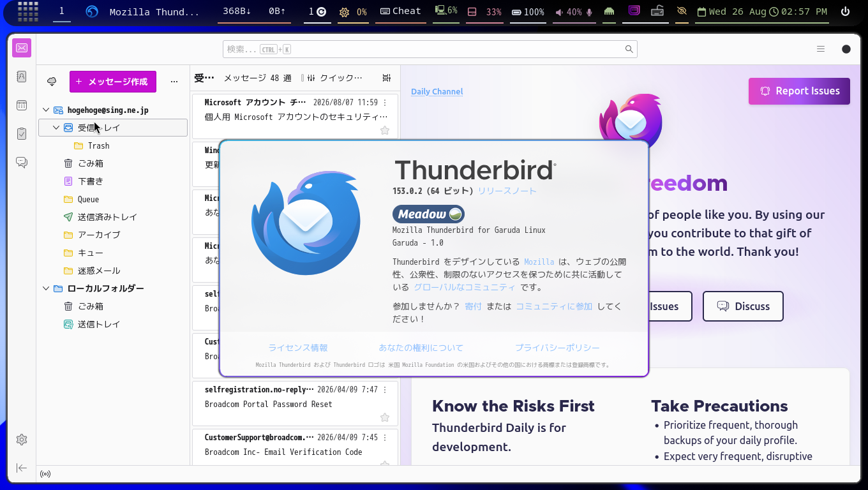
Task: Click the padlocked keyboard icon in top bar
Action: [657, 11]
